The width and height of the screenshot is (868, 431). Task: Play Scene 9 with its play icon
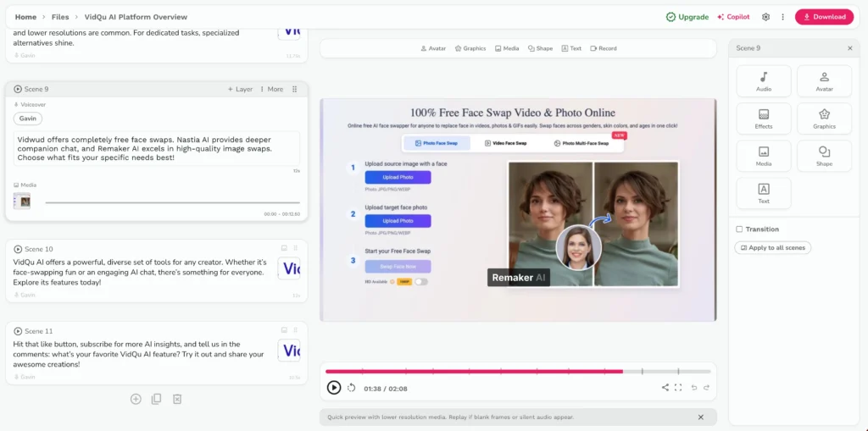tap(18, 89)
